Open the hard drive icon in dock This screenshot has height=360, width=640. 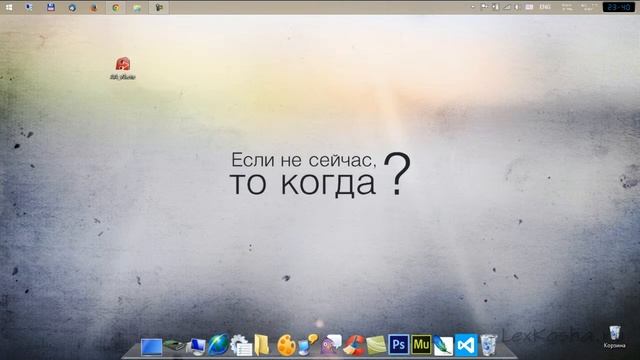174,346
